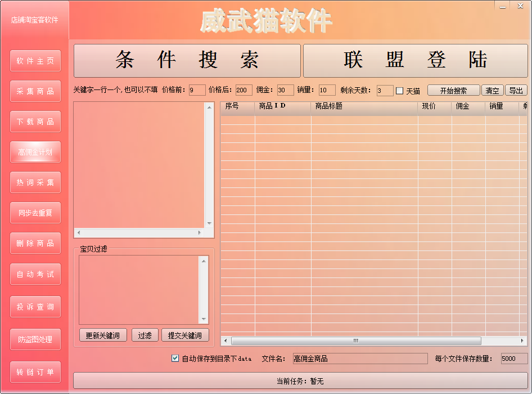Click the 过滤 button

point(145,335)
